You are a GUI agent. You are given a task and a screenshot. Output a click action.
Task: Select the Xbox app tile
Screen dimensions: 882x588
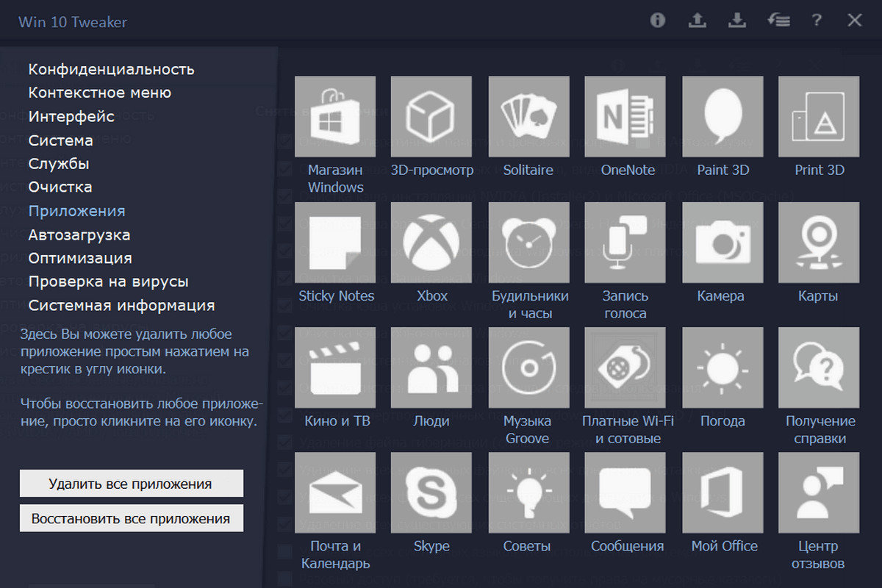point(432,243)
